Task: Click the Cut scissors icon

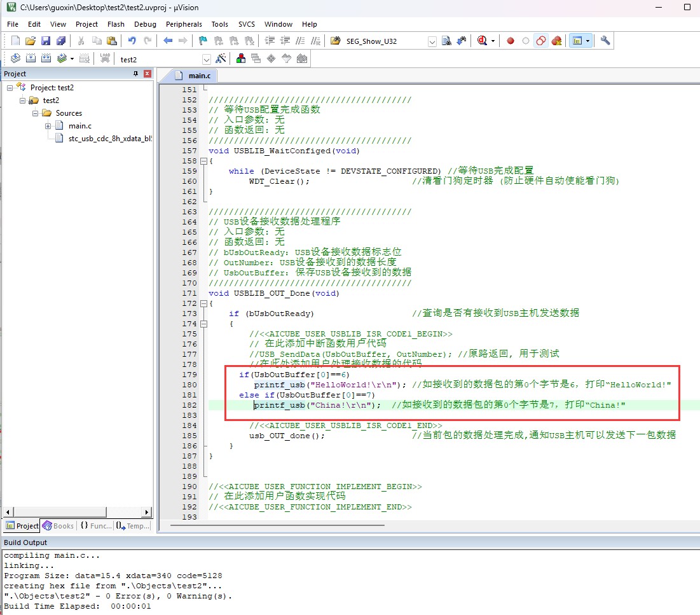Action: tap(81, 41)
